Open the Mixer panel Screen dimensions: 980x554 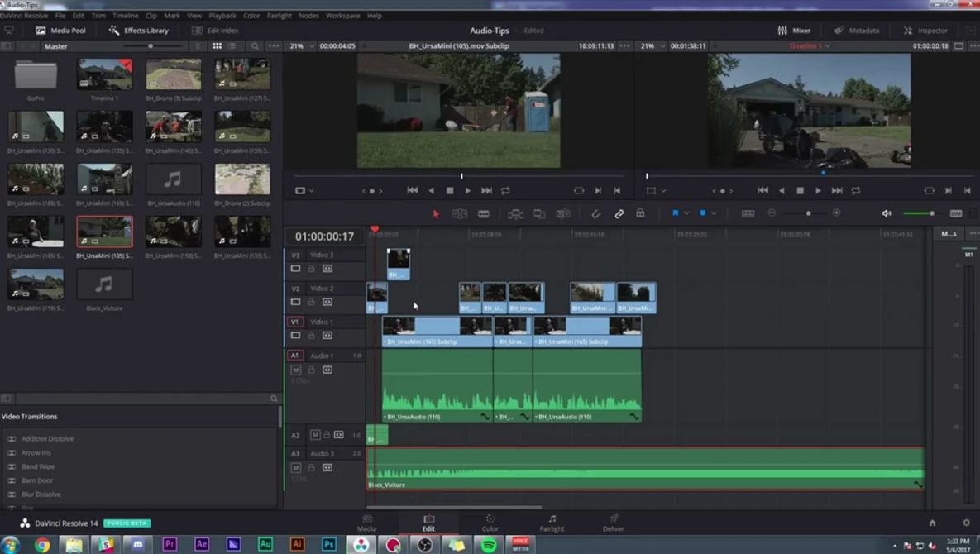click(x=794, y=30)
